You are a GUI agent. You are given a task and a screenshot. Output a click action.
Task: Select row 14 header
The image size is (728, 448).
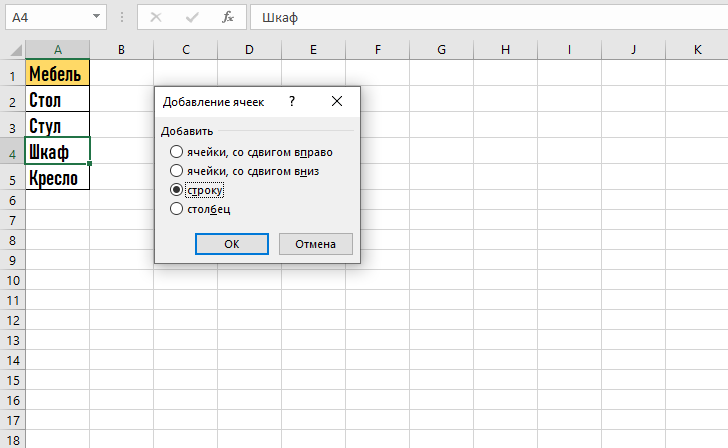pos(13,360)
